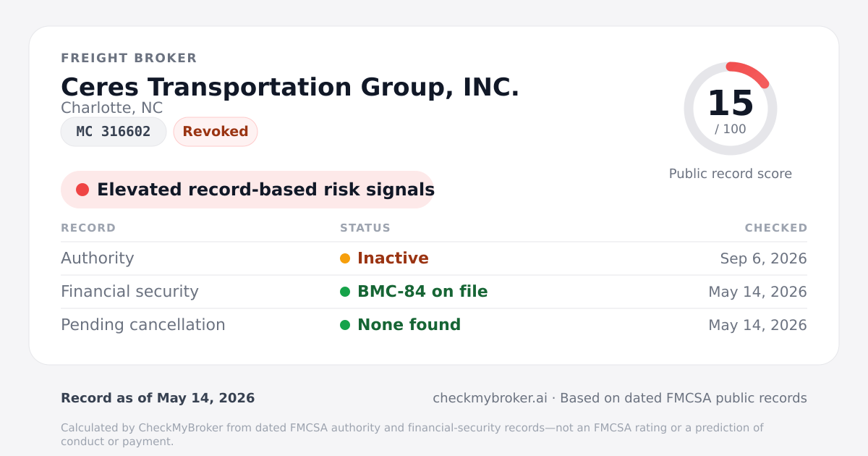This screenshot has height=456, width=868.
Task: Click the red dot beside Elevated risk signals
Action: (82, 190)
